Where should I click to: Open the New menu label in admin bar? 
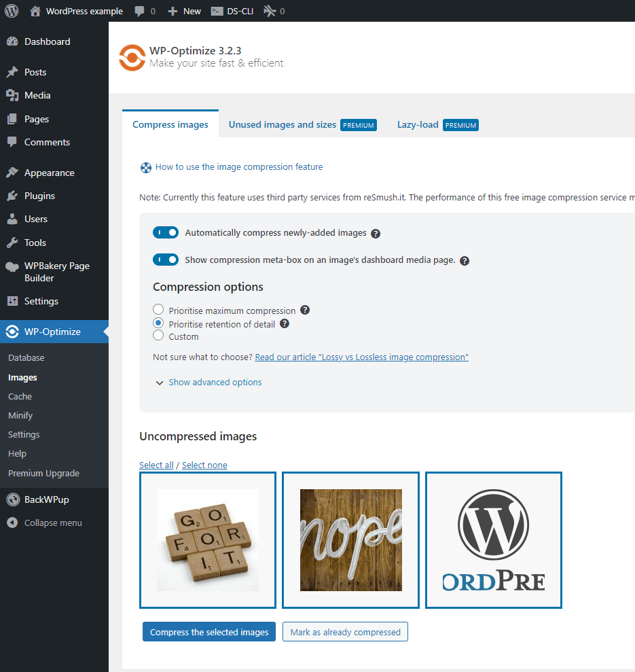tap(192, 11)
